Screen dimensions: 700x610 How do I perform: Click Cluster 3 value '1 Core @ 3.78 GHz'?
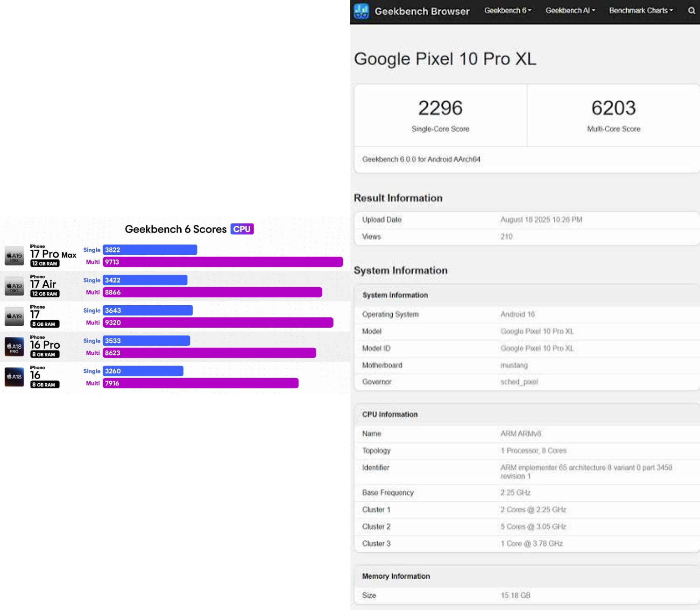531,544
